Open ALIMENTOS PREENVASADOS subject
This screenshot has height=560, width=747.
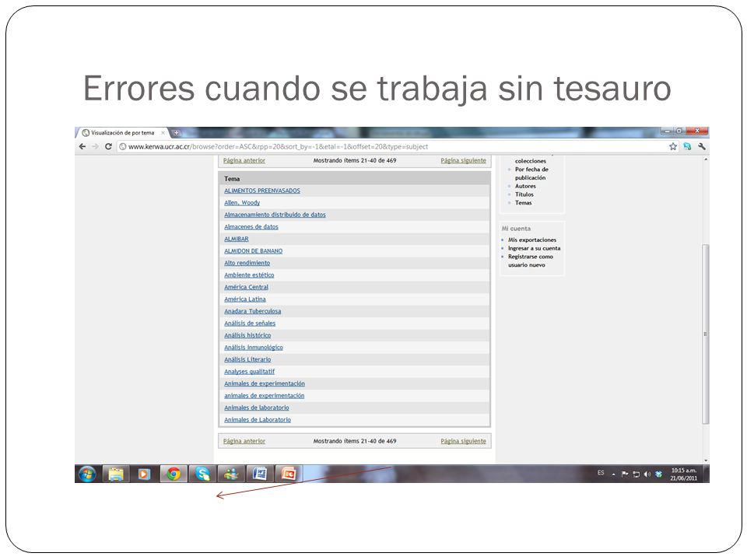[262, 191]
